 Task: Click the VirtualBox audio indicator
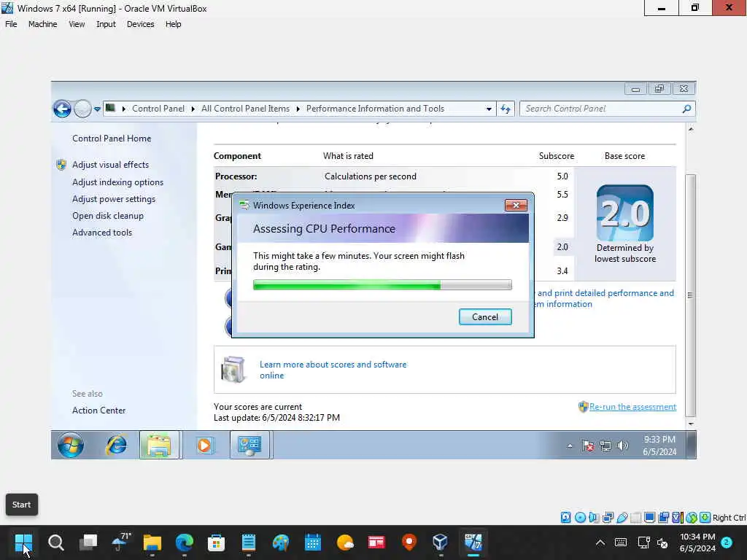coord(594,518)
